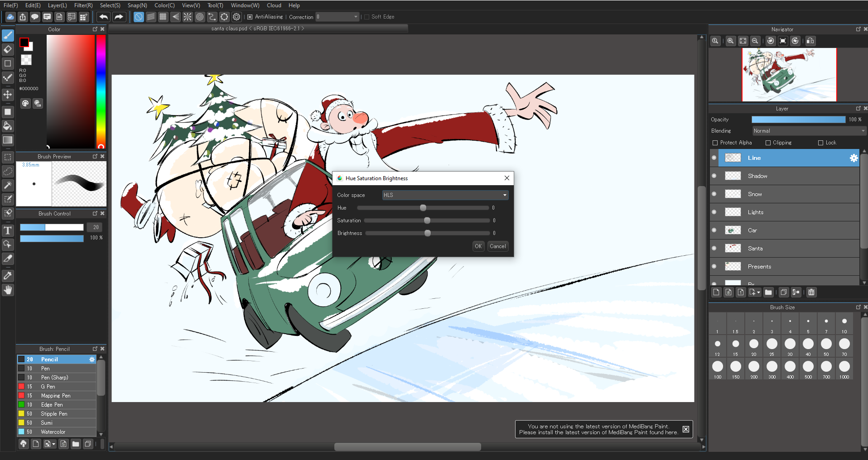Enable the Soft Edge checkbox
The width and height of the screenshot is (868, 460).
[x=367, y=17]
